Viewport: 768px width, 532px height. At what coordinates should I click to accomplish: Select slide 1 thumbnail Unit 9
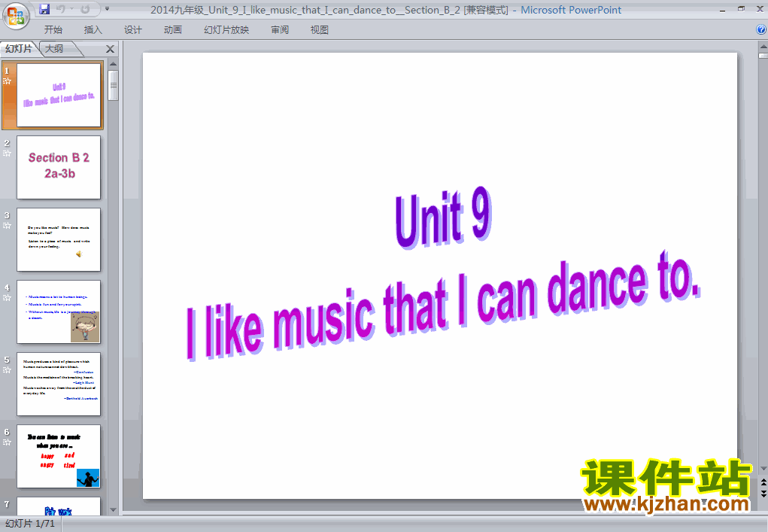click(x=59, y=95)
